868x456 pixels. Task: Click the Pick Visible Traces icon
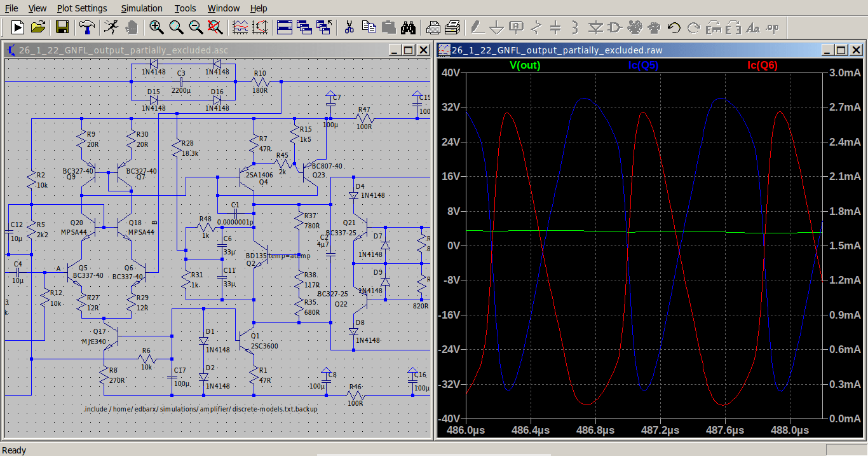(240, 27)
